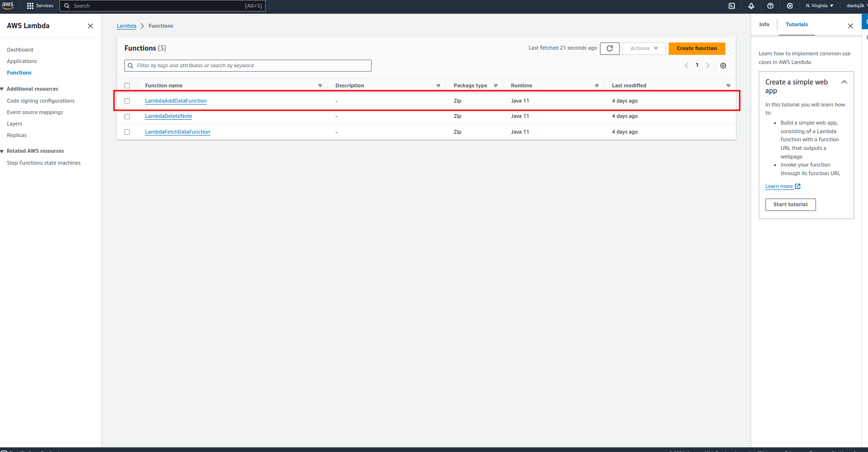Open the Services grid menu
This screenshot has width=868, height=452.
(40, 6)
